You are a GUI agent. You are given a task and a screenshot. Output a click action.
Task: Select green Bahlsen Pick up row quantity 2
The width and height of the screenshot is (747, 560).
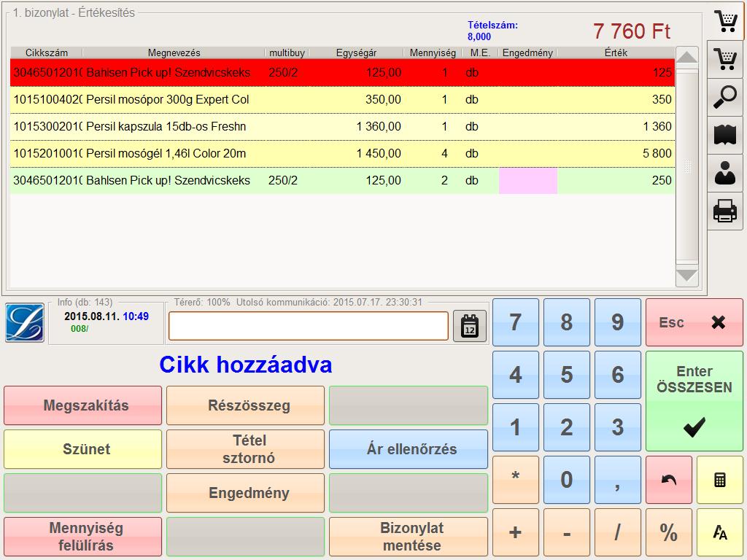343,181
